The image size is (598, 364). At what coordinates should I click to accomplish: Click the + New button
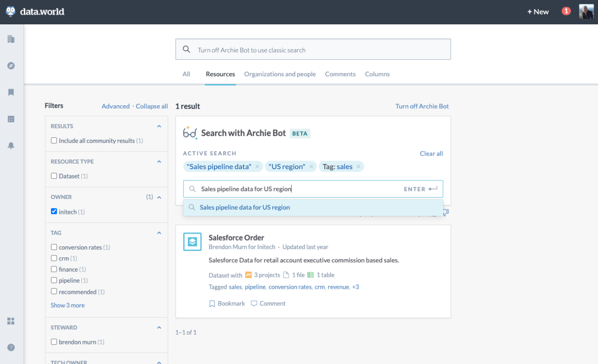[538, 12]
